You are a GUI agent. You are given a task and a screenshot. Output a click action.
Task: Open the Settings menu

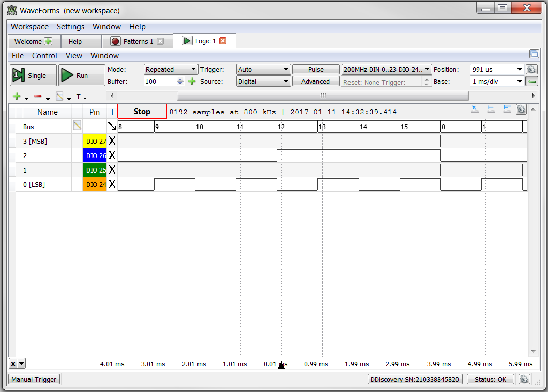point(71,27)
